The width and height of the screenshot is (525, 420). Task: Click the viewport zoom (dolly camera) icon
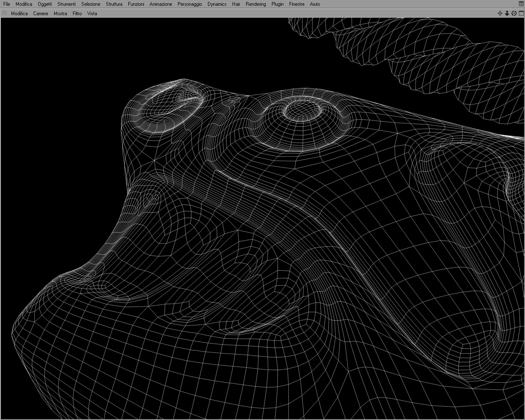coord(507,14)
